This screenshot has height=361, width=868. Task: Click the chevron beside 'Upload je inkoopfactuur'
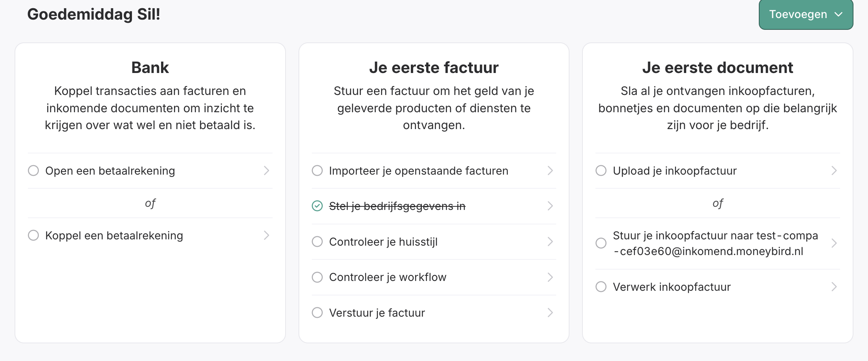[x=834, y=171]
